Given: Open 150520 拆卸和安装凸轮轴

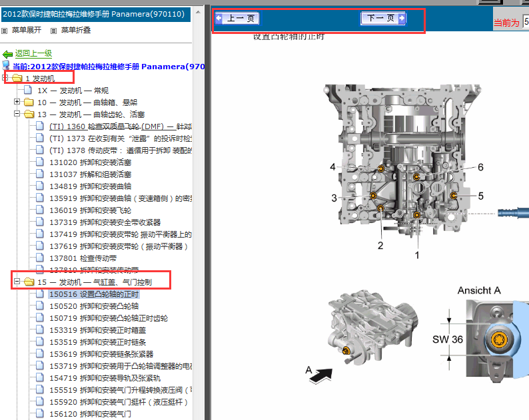Looking at the screenshot, I should (x=94, y=306).
